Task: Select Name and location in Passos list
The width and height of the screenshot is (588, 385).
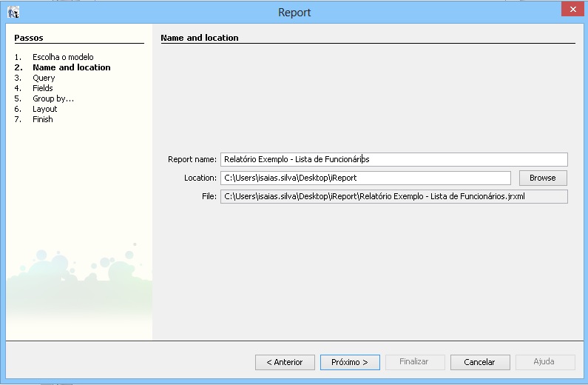Action: click(x=71, y=67)
